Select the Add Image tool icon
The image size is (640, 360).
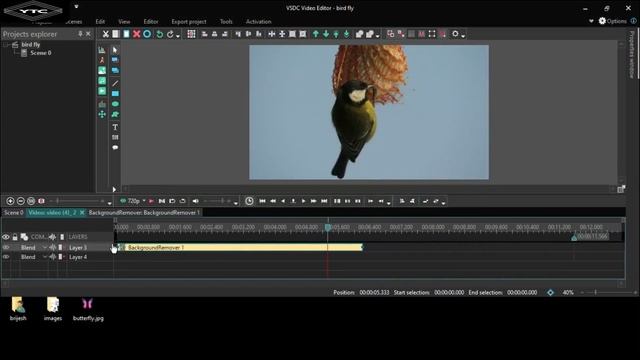102,70
